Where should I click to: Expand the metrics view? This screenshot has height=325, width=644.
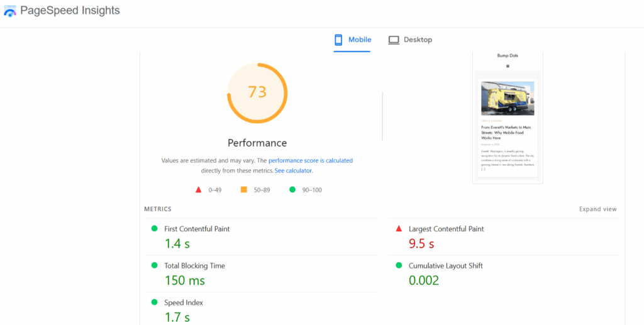click(597, 209)
